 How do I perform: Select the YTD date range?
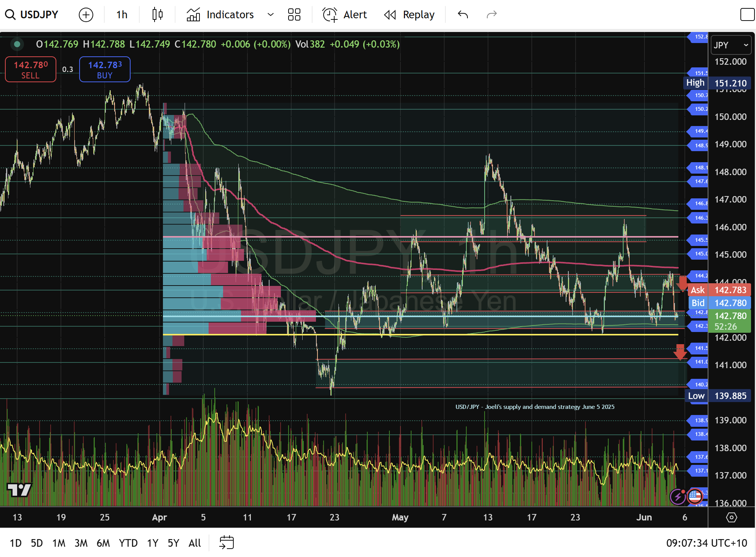[128, 543]
